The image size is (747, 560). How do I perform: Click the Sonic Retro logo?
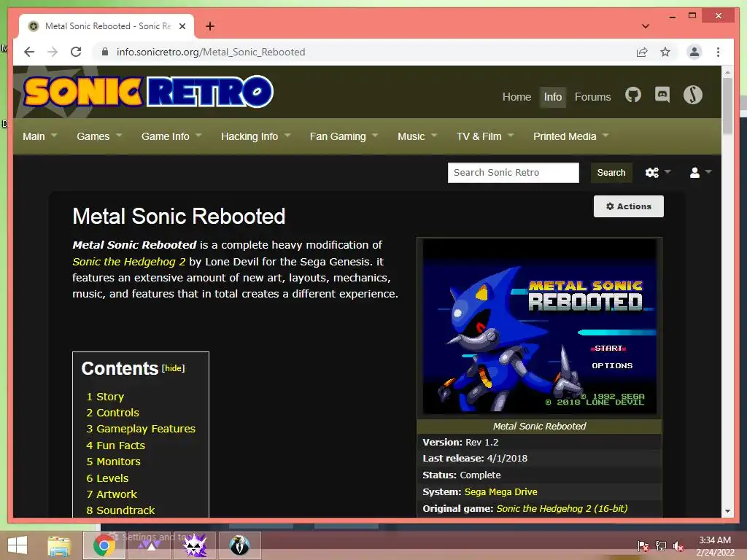point(148,92)
